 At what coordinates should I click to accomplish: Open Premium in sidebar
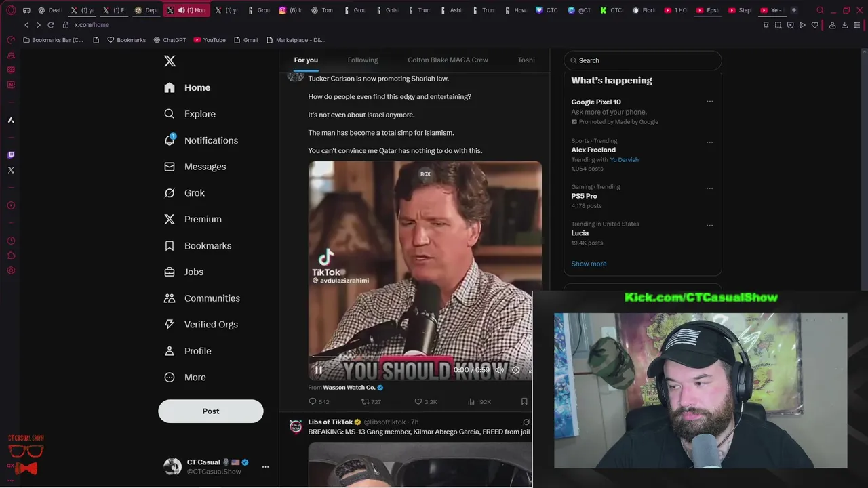(x=193, y=219)
